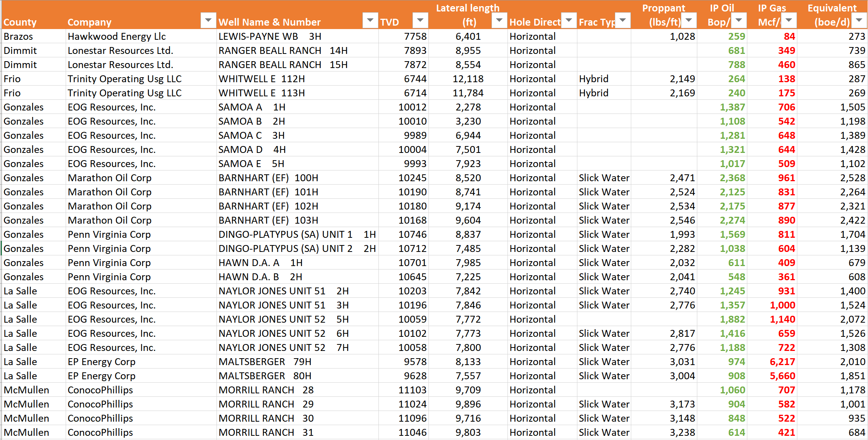Open the Proppant (lbs/ft) filter dropdown

(x=689, y=20)
